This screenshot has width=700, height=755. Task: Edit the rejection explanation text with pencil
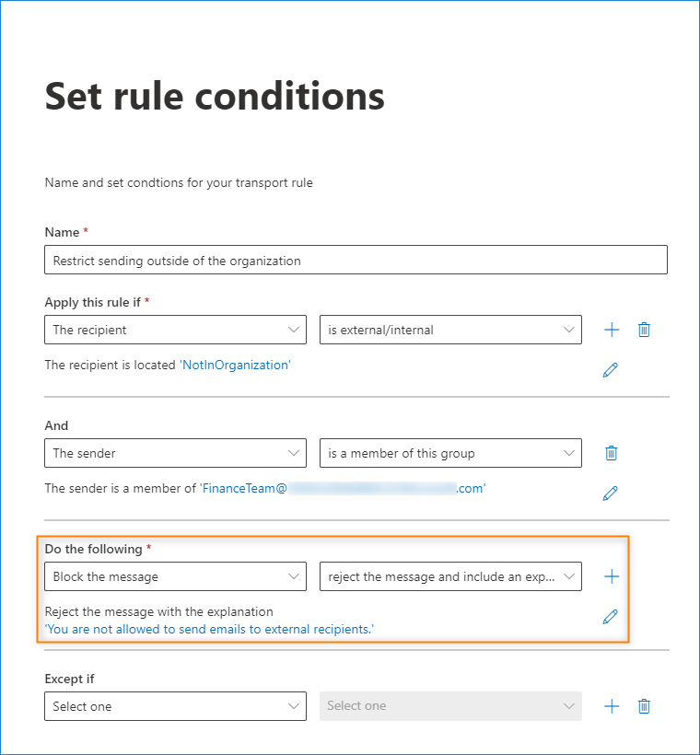pyautogui.click(x=610, y=616)
